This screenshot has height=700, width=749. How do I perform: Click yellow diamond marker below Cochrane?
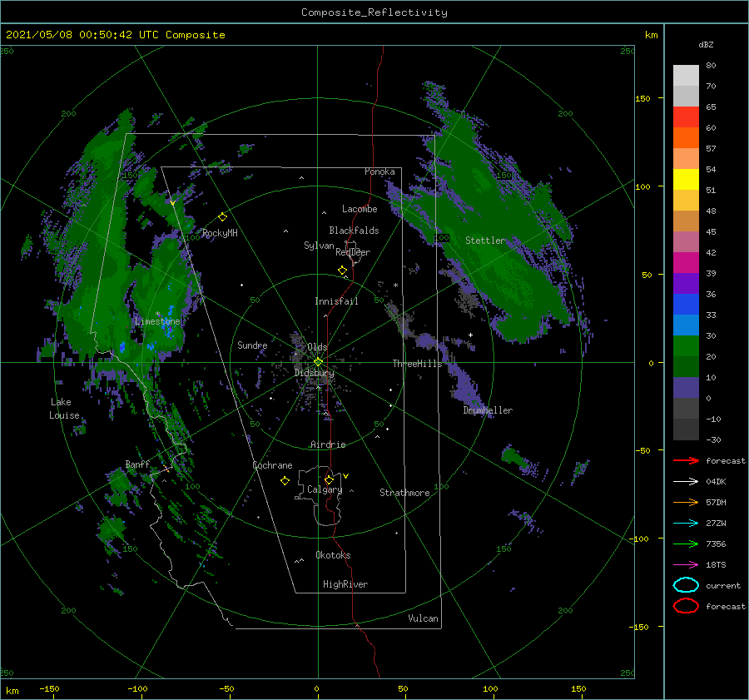285,481
